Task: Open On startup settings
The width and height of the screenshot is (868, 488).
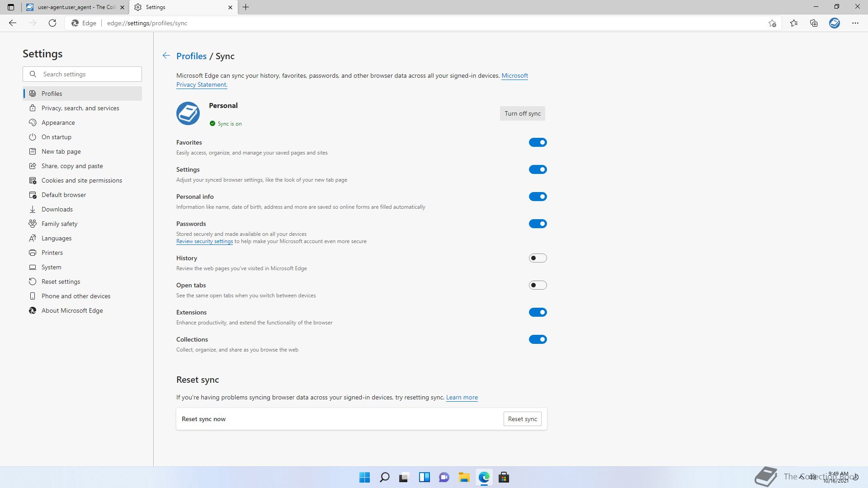Action: (82, 137)
